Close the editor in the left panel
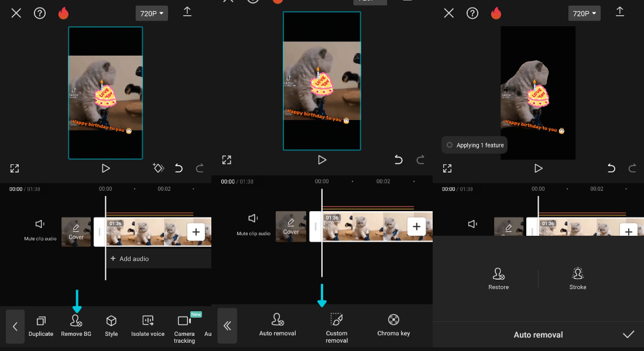This screenshot has height=351, width=644. [16, 13]
